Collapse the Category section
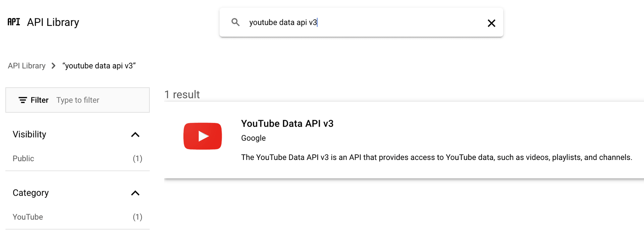 tap(135, 193)
